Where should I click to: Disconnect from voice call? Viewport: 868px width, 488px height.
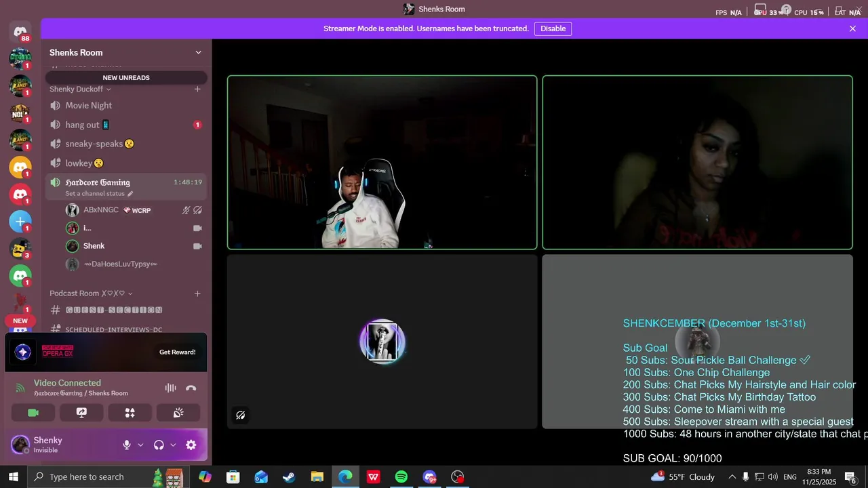point(191,388)
